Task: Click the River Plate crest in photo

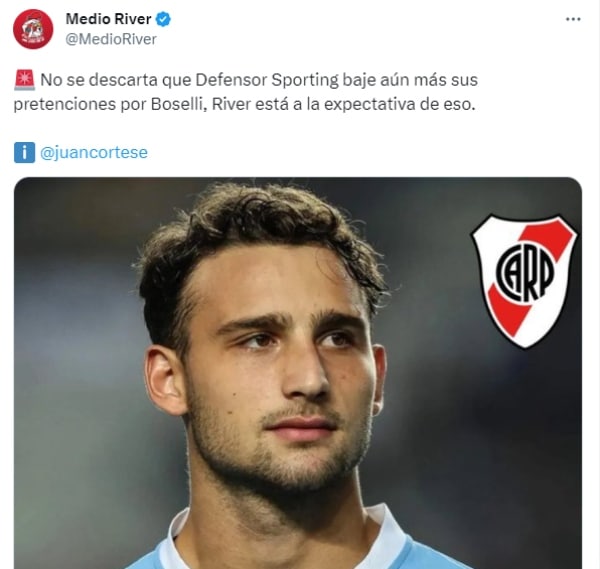Action: 524,281
